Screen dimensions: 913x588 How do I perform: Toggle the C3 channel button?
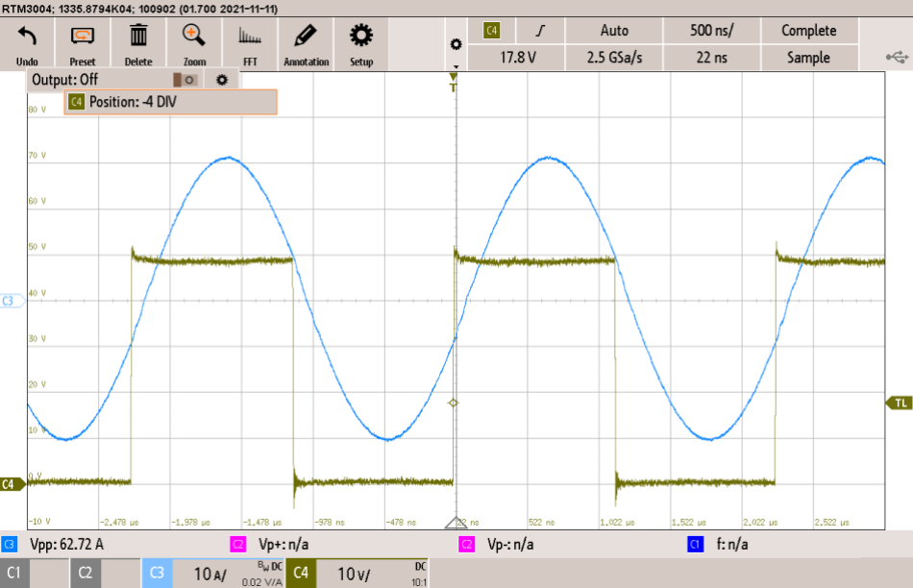[x=158, y=573]
